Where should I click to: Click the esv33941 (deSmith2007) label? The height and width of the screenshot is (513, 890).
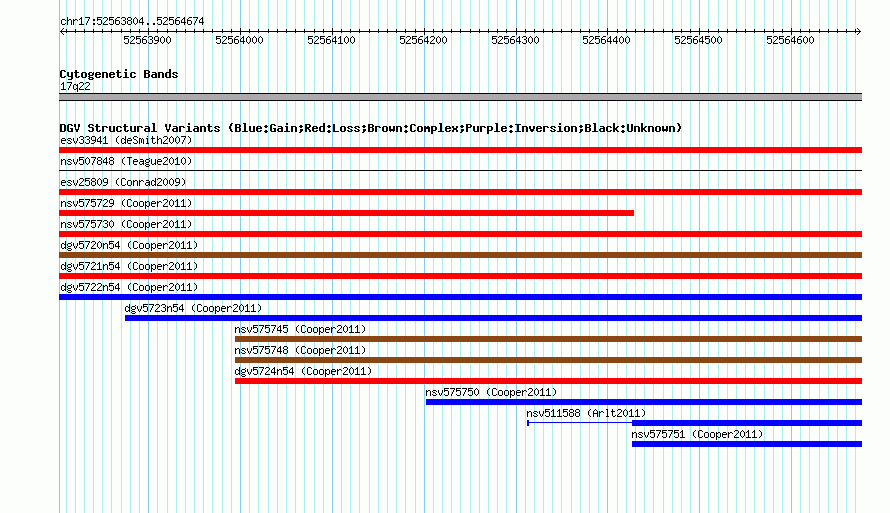click(x=126, y=140)
